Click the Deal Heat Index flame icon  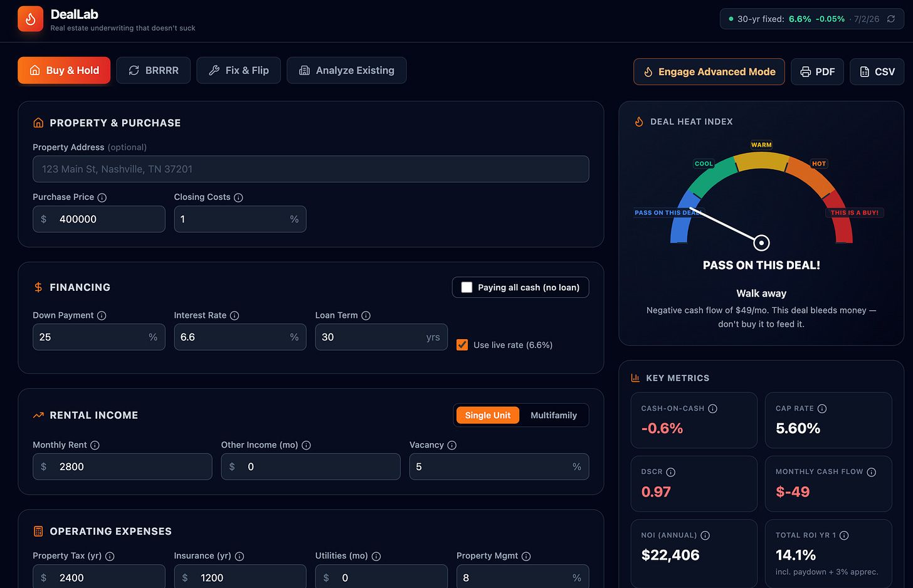point(639,122)
